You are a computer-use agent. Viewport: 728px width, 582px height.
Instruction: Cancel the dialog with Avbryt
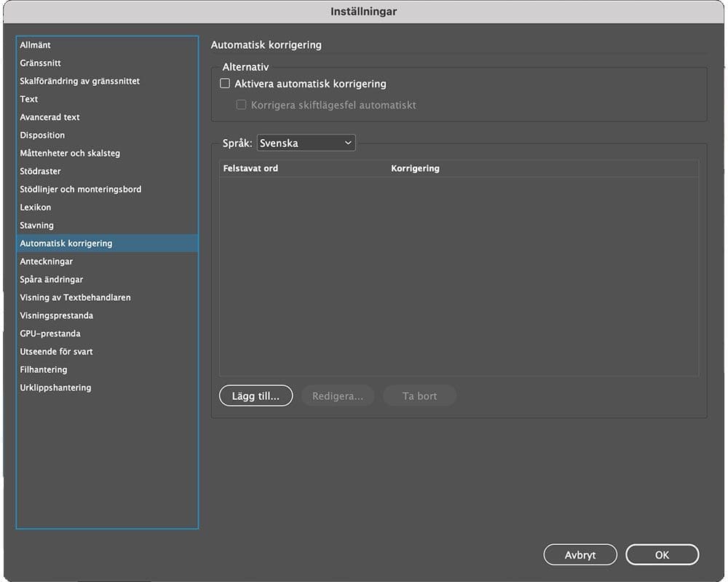580,554
